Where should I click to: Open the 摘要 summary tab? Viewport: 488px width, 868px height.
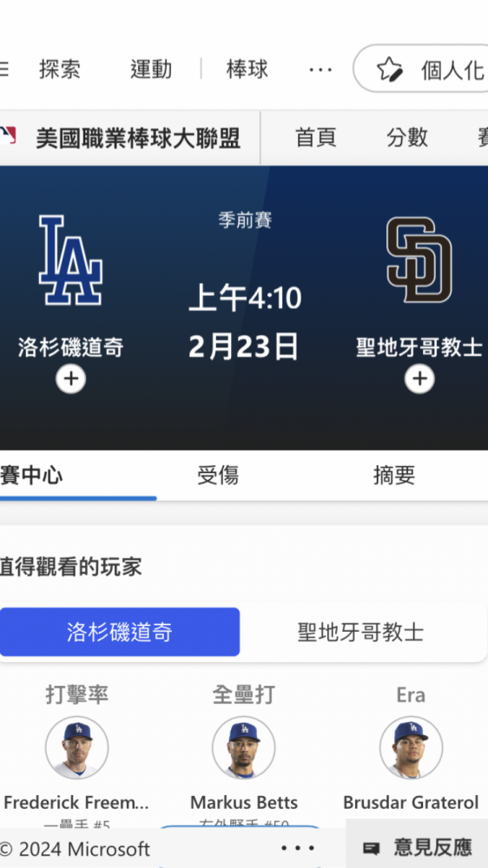(x=394, y=475)
